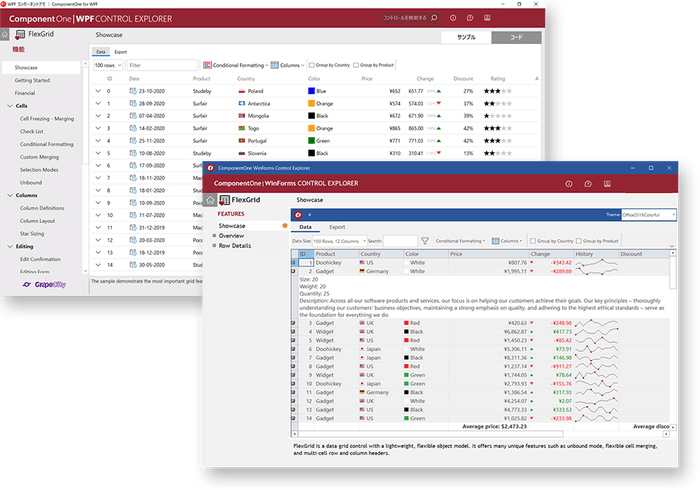
Task: Click the info icon in the WinForms header
Action: pos(568,184)
